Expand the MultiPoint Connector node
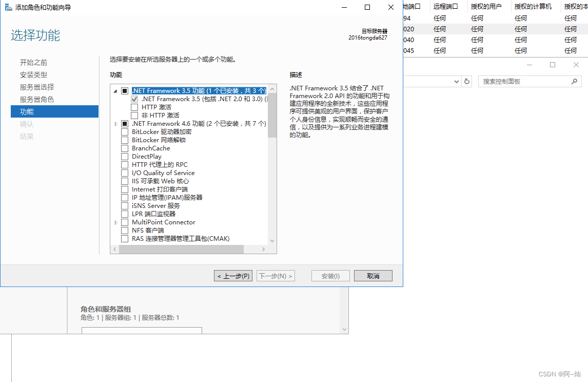Screen dimensions: 588x382 [115, 222]
